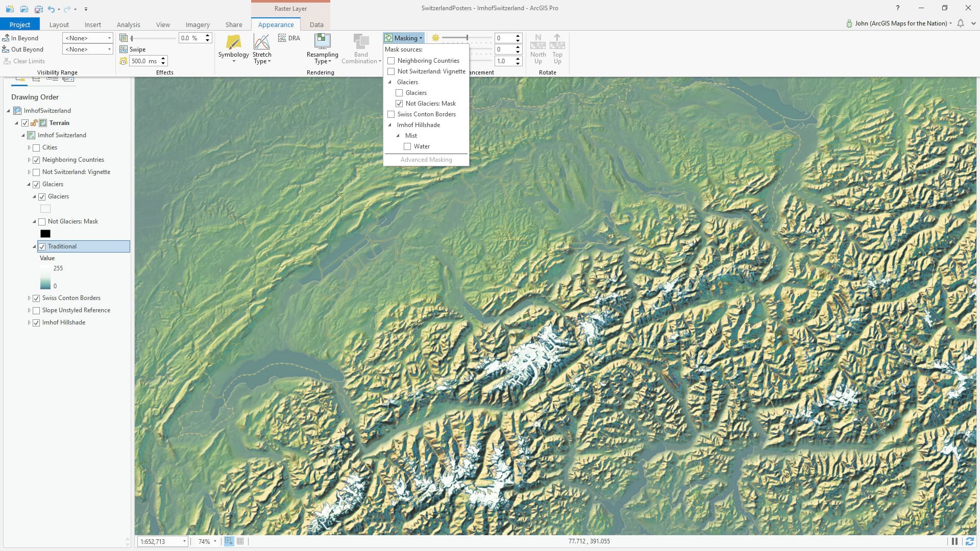Open the map scale dropdown
The image size is (980, 551).
184,541
